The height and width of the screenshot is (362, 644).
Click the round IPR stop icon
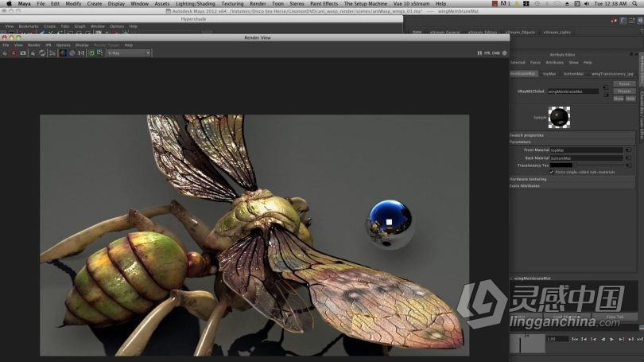pos(504,53)
